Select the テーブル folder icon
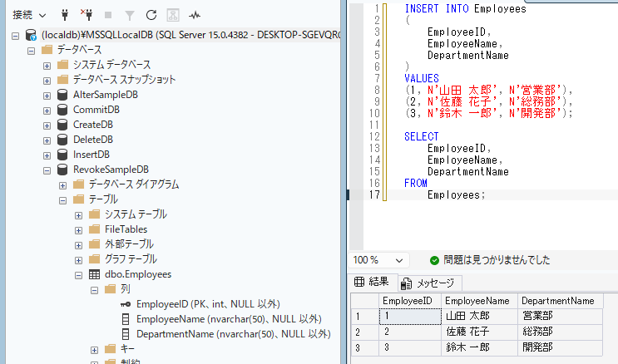 (79, 199)
